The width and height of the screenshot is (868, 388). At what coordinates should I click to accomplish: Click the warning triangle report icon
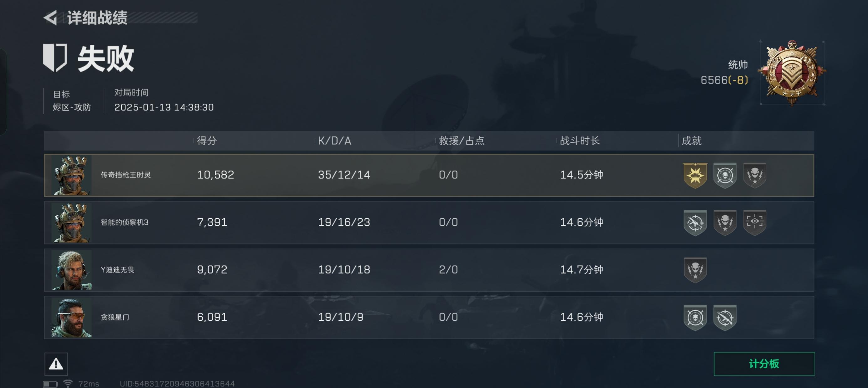pyautogui.click(x=56, y=364)
